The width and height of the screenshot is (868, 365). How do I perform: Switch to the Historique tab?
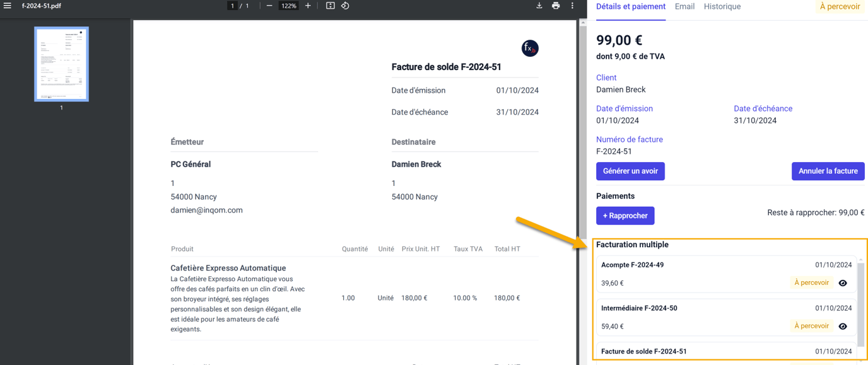722,7
